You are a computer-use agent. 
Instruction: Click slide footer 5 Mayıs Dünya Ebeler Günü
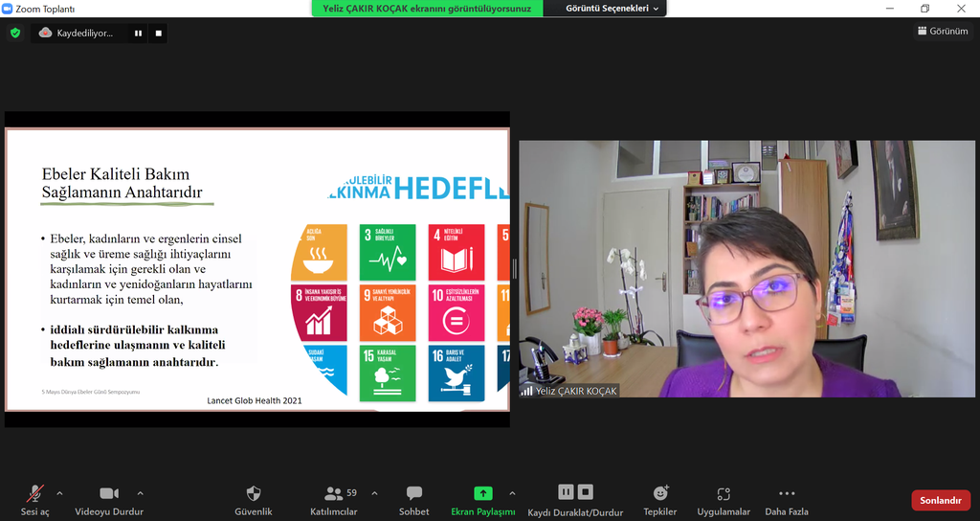[91, 392]
